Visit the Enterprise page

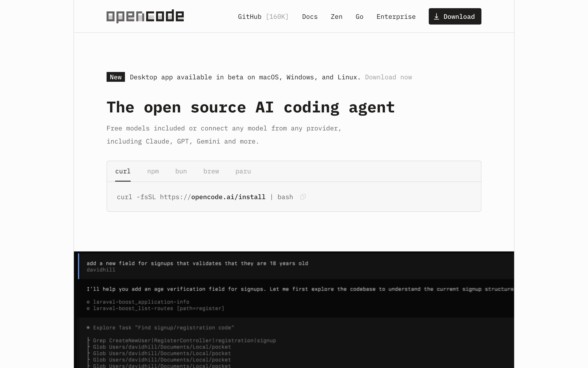(x=396, y=17)
